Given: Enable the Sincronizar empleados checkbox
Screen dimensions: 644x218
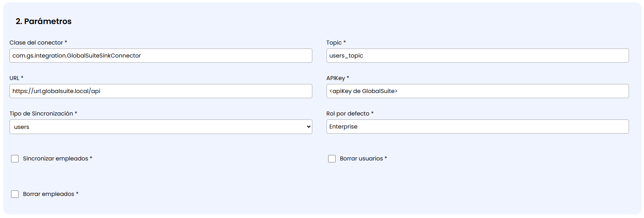Looking at the screenshot, I should click(15, 158).
